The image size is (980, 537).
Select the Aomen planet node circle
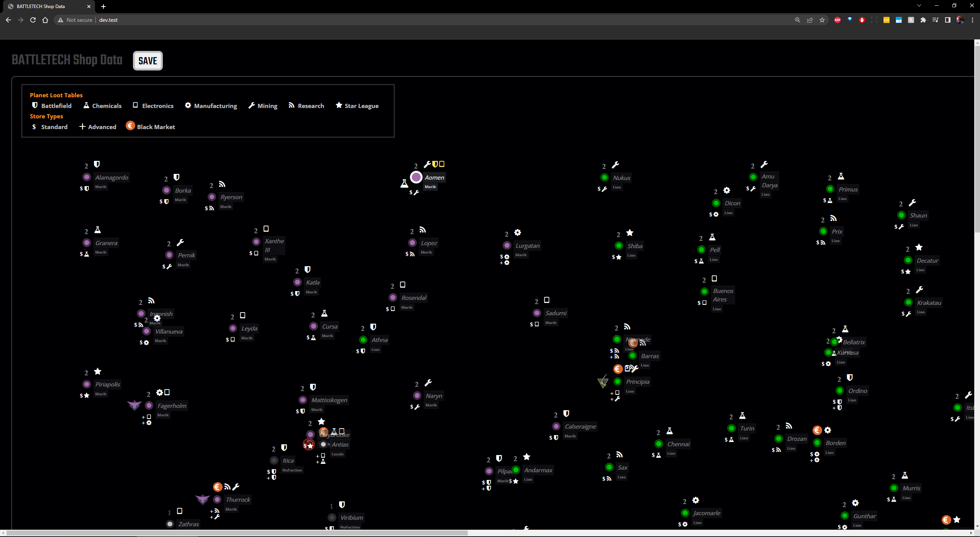click(416, 177)
